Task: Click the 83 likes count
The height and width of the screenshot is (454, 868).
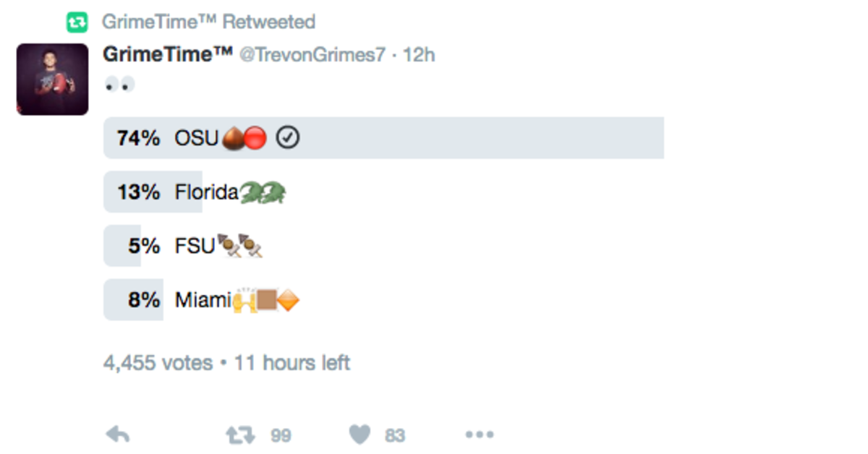Action: click(x=395, y=435)
